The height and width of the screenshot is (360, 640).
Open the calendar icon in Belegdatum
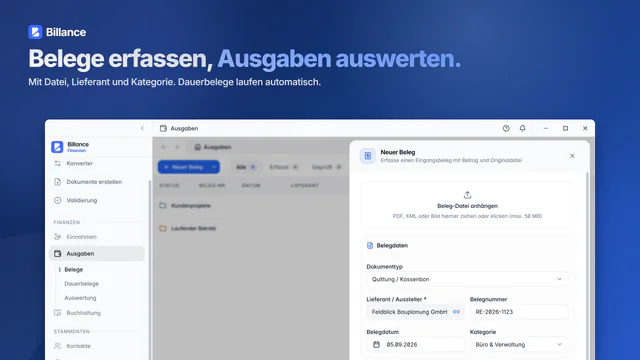pos(376,344)
